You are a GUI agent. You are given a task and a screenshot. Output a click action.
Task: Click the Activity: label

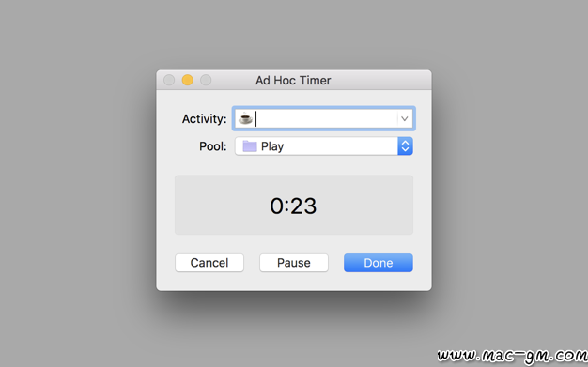click(205, 119)
